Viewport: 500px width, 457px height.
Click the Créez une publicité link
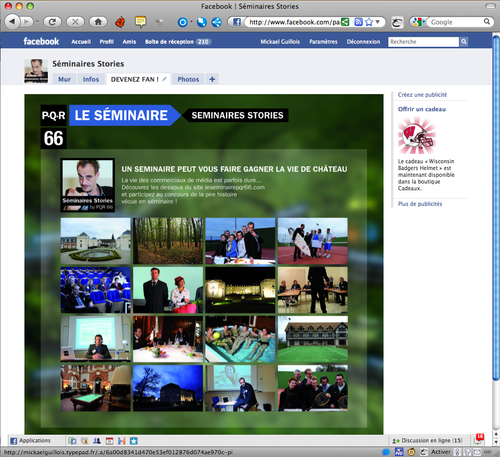click(x=422, y=95)
